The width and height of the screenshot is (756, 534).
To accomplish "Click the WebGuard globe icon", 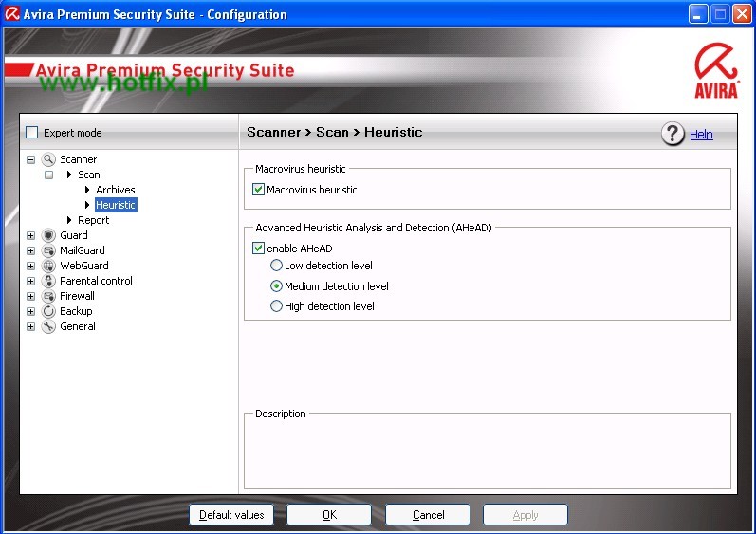I will [x=48, y=266].
